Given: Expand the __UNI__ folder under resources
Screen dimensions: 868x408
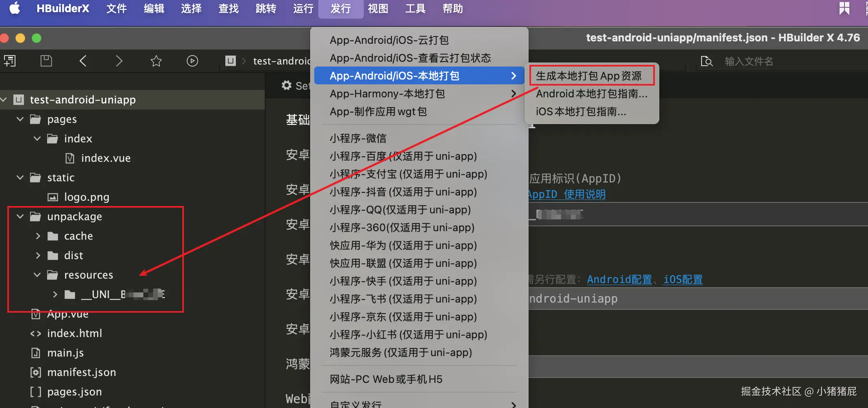Looking at the screenshot, I should pyautogui.click(x=55, y=294).
